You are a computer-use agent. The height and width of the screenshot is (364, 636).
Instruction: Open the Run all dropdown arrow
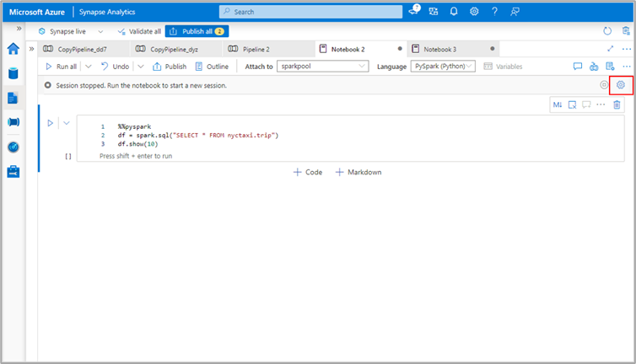pyautogui.click(x=88, y=67)
